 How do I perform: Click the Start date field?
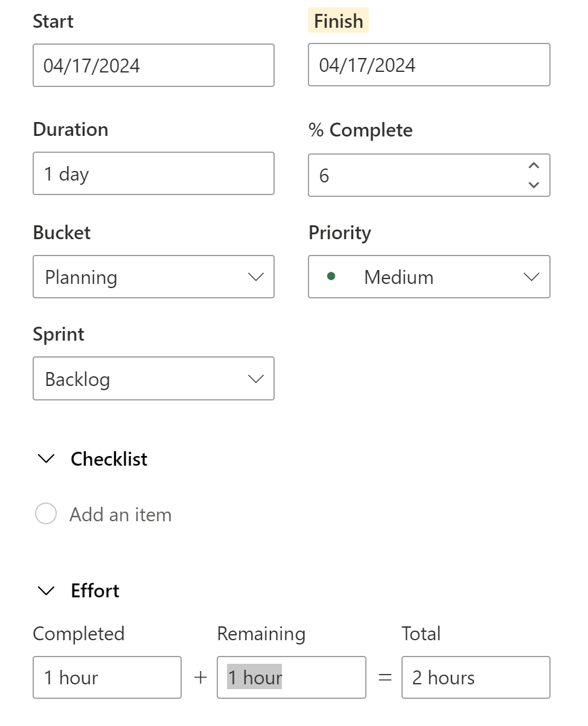[153, 65]
